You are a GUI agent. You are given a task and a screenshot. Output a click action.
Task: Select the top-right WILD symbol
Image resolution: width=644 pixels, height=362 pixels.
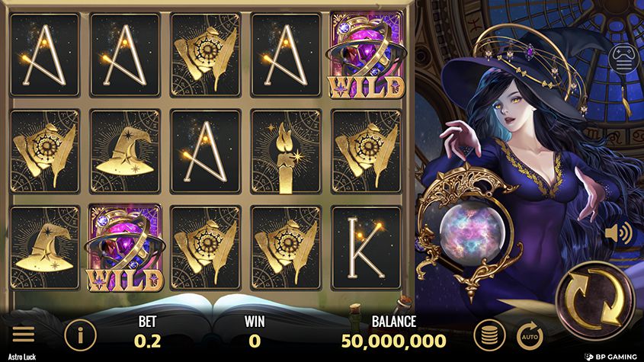pos(367,55)
